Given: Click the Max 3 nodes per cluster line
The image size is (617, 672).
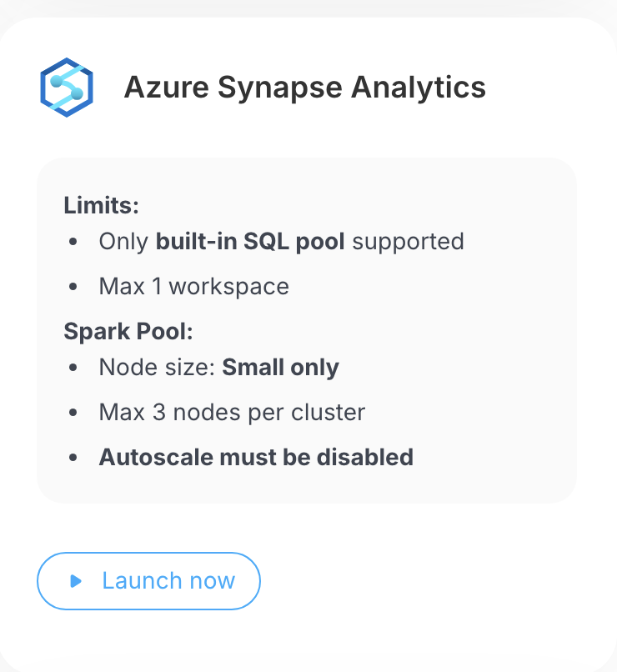Looking at the screenshot, I should [233, 413].
